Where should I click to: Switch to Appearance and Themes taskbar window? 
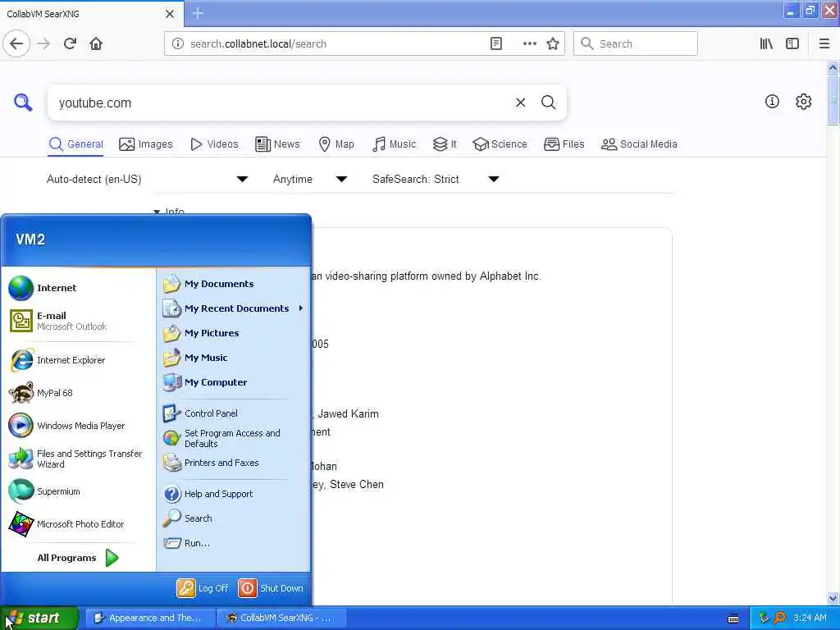(150, 618)
